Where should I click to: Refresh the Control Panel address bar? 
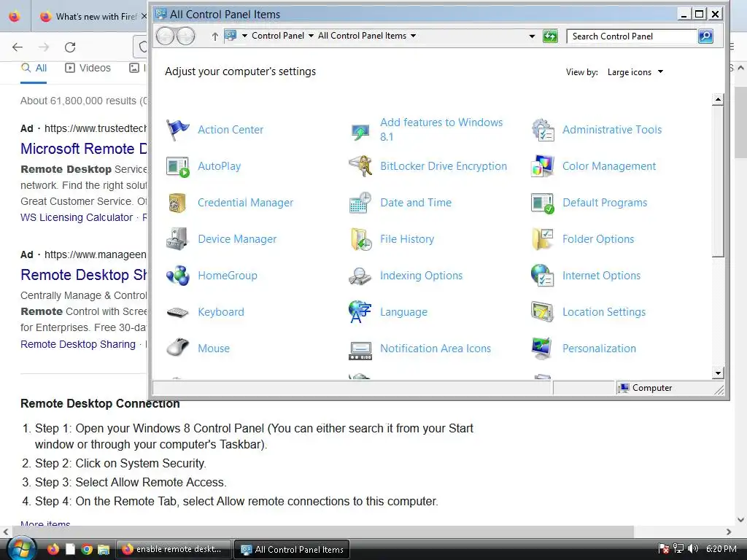pos(550,36)
